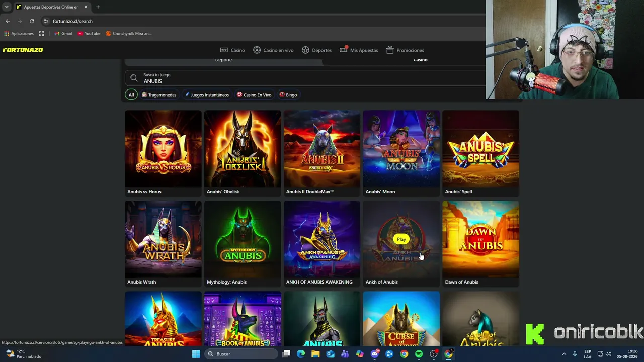Open Anubis vs Horus game thumbnail

[163, 149]
